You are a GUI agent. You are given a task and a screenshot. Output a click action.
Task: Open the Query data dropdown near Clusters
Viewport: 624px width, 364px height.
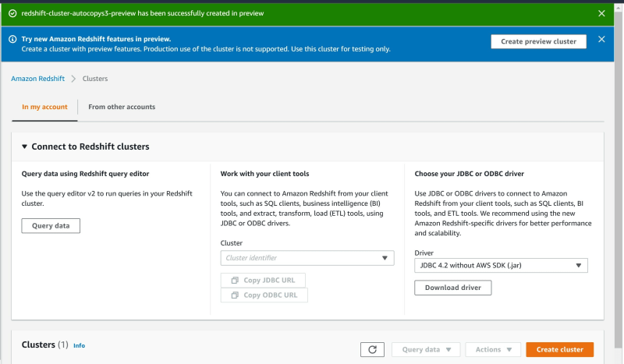(426, 349)
